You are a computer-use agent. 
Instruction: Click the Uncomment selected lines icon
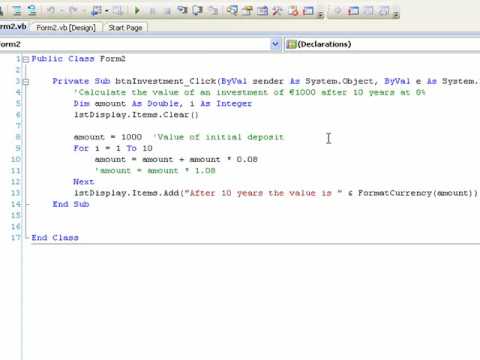pos(32,11)
